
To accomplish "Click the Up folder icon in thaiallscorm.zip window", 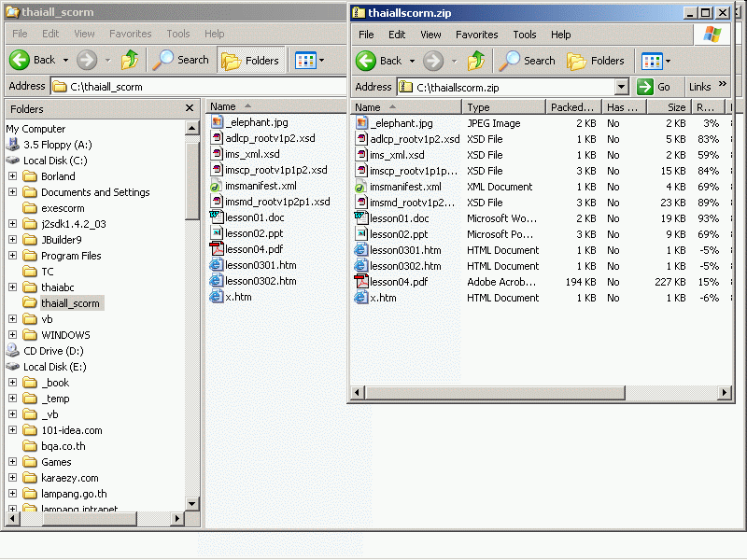I will tap(476, 61).
